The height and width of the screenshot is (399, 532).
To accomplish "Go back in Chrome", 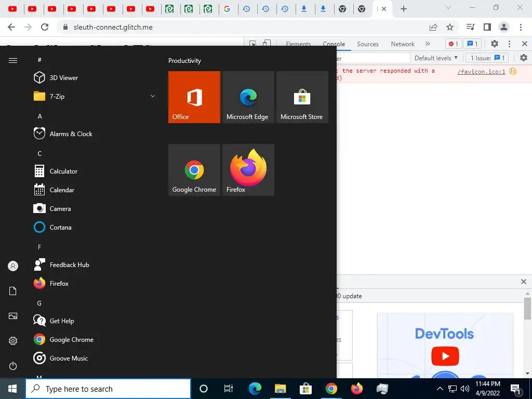I will (11, 27).
